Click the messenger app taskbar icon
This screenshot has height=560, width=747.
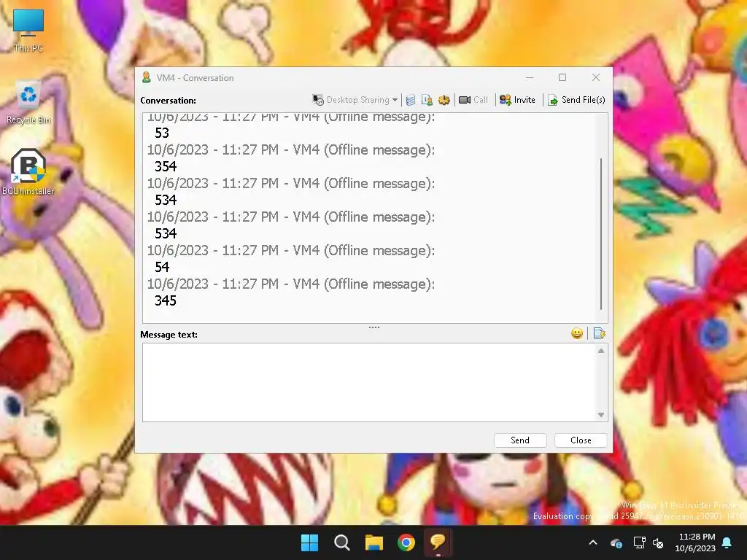pyautogui.click(x=438, y=542)
